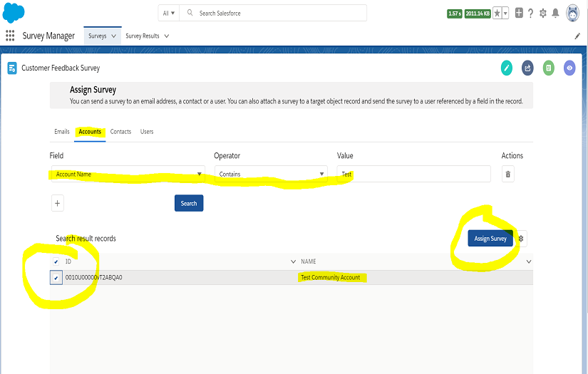Screen dimensions: 588x374
Task: Select the Emails tab
Action: (x=62, y=132)
